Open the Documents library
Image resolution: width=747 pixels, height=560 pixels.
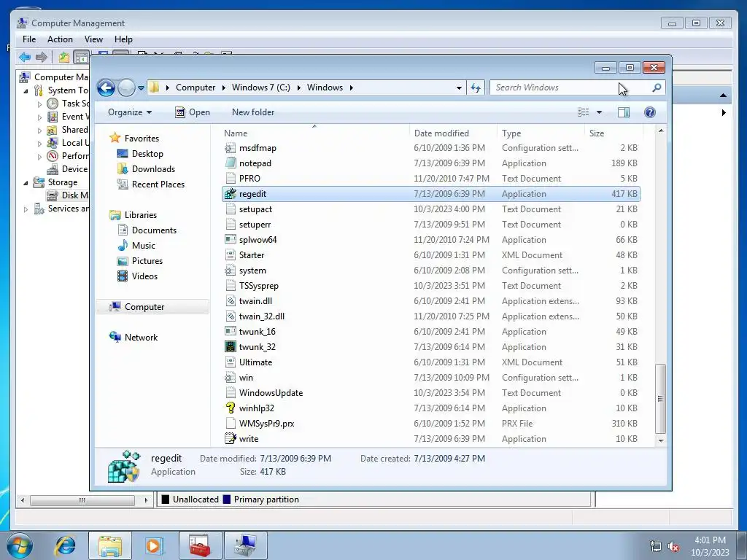(x=154, y=230)
